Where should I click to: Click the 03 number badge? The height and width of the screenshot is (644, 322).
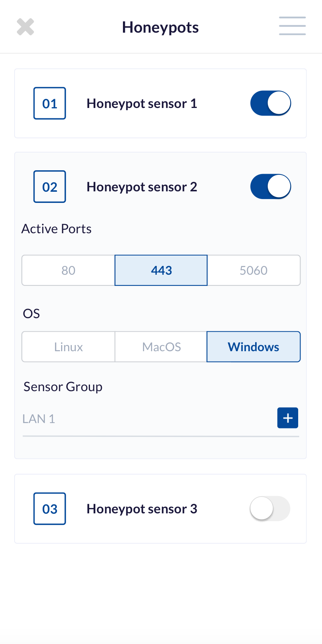[50, 509]
